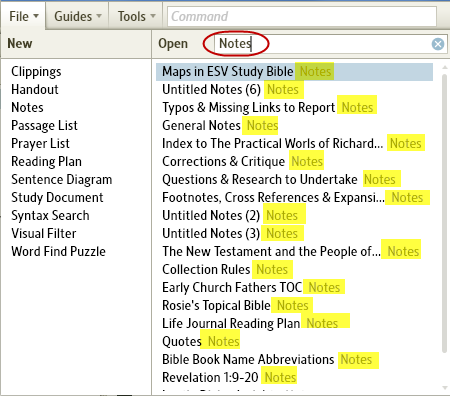Create a new Prayer List

pyautogui.click(x=40, y=144)
